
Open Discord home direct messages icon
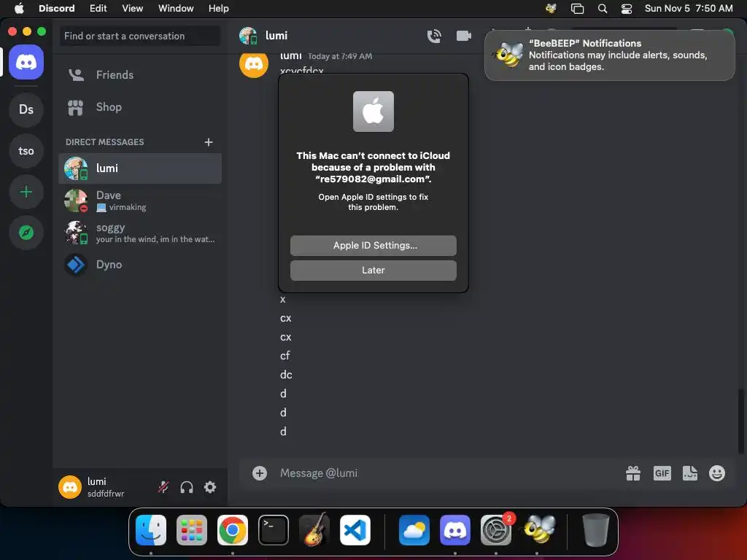pyautogui.click(x=26, y=63)
